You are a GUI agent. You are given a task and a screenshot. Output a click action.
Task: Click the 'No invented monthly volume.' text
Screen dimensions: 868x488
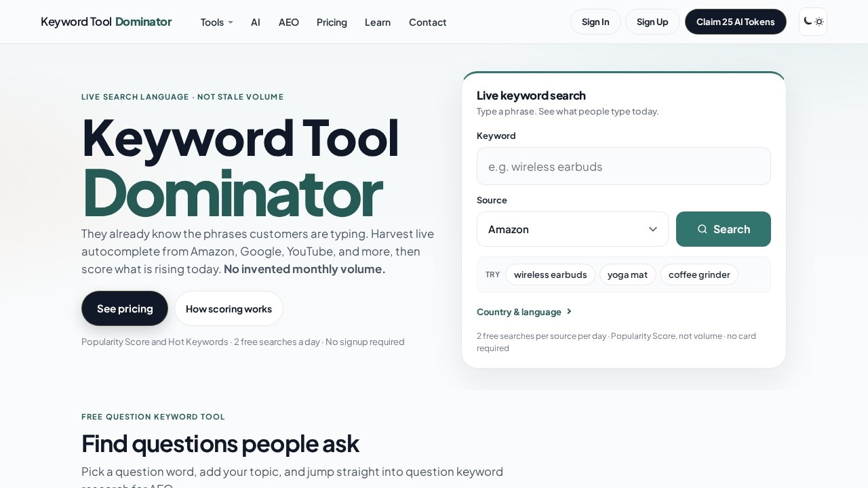(304, 269)
